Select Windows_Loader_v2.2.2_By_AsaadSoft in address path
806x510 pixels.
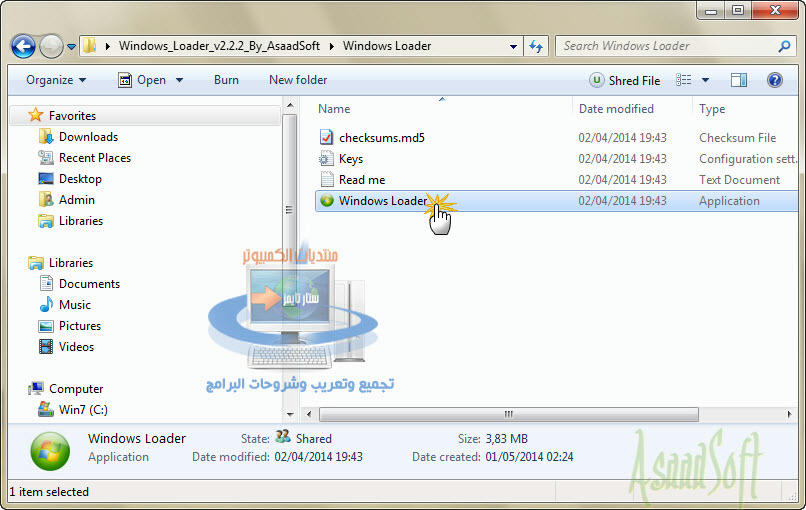(x=219, y=46)
